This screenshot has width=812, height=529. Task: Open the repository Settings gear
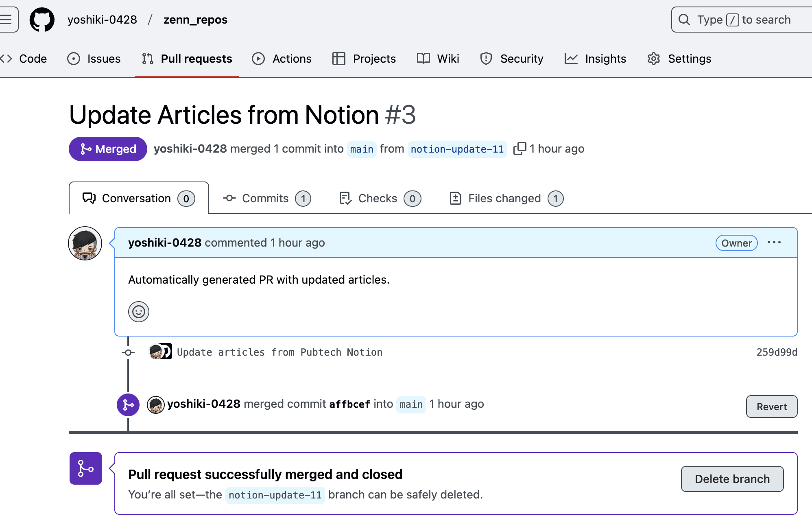(x=653, y=59)
